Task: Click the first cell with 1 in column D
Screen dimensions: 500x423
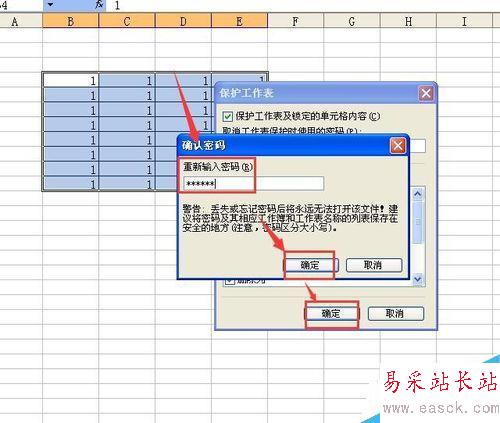Action: coord(183,80)
